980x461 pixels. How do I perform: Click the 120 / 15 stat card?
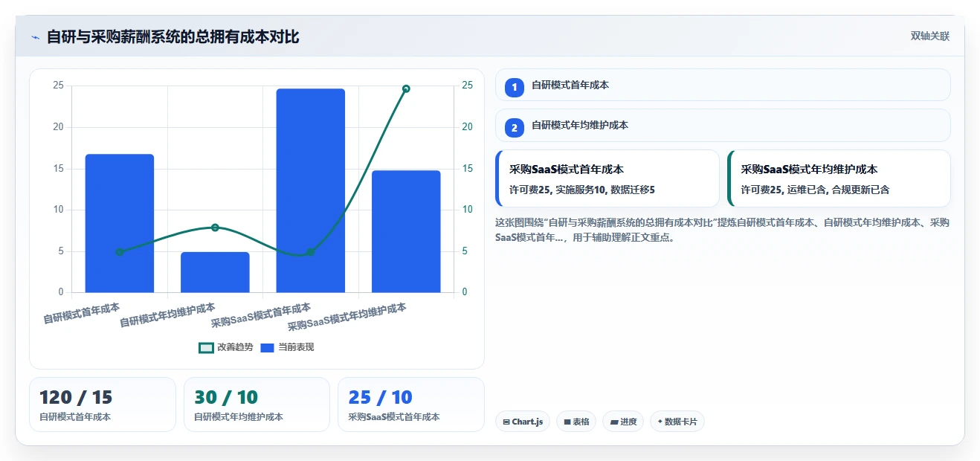point(103,404)
